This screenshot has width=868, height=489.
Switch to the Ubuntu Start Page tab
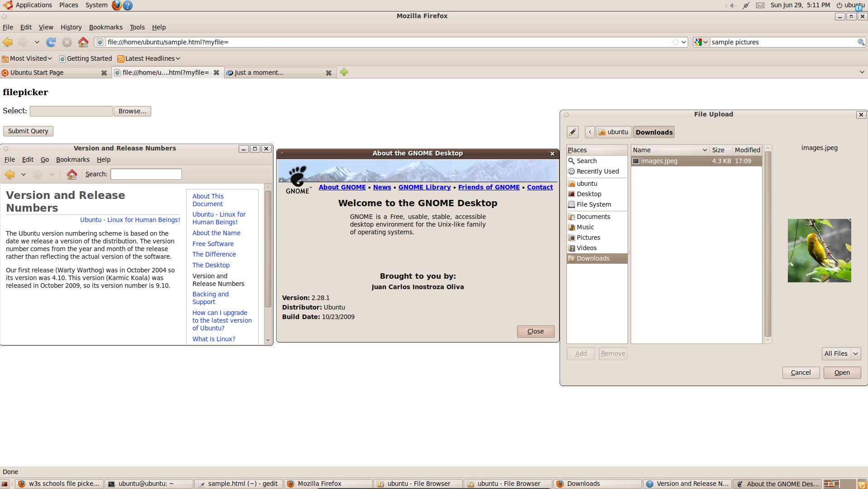[x=55, y=73]
